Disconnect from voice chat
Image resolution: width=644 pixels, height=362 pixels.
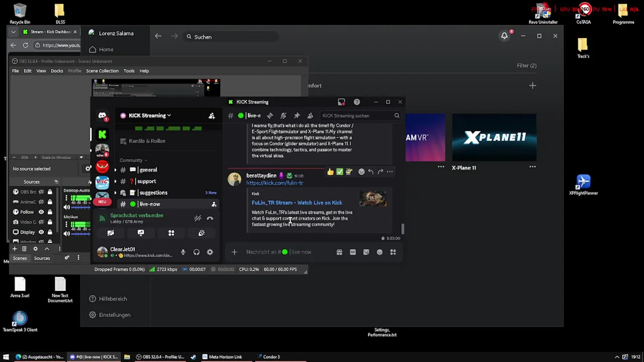coord(210,218)
